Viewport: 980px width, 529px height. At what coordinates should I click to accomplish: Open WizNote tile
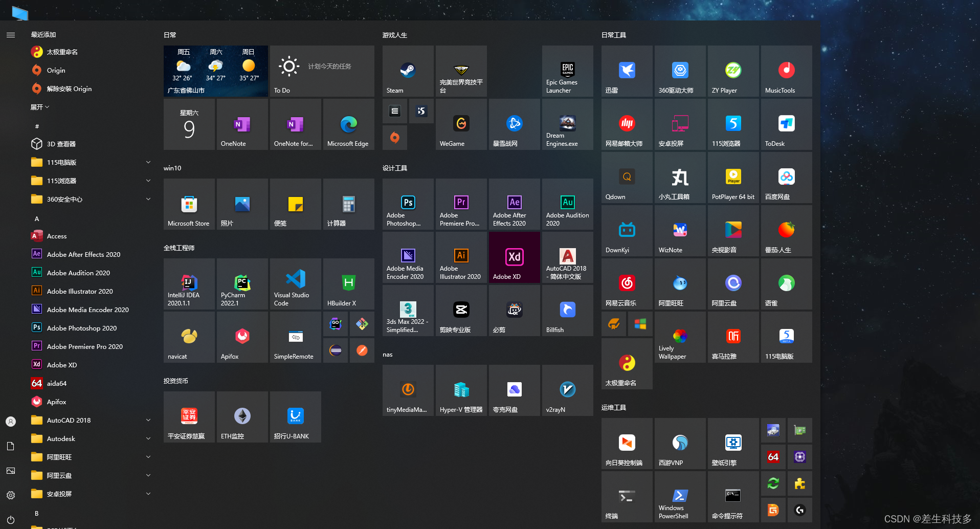(x=680, y=231)
